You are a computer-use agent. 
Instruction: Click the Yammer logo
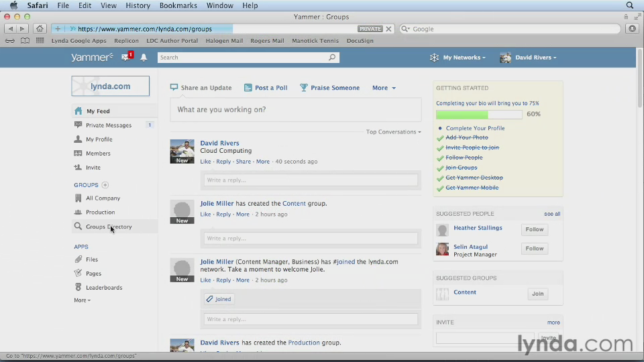click(x=92, y=58)
